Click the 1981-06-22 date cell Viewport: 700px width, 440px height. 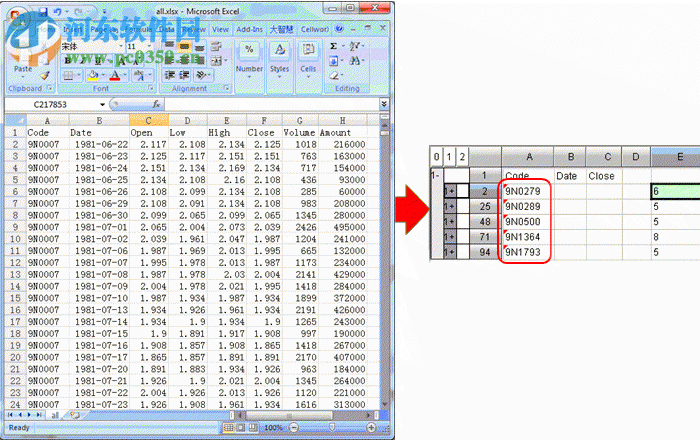(x=99, y=145)
